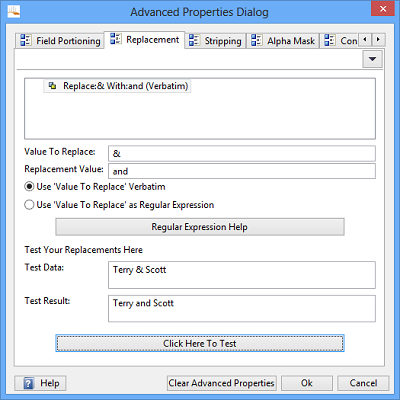This screenshot has height=400, width=400.
Task: Click the partially hidden Con tab icon
Action: [x=329, y=40]
